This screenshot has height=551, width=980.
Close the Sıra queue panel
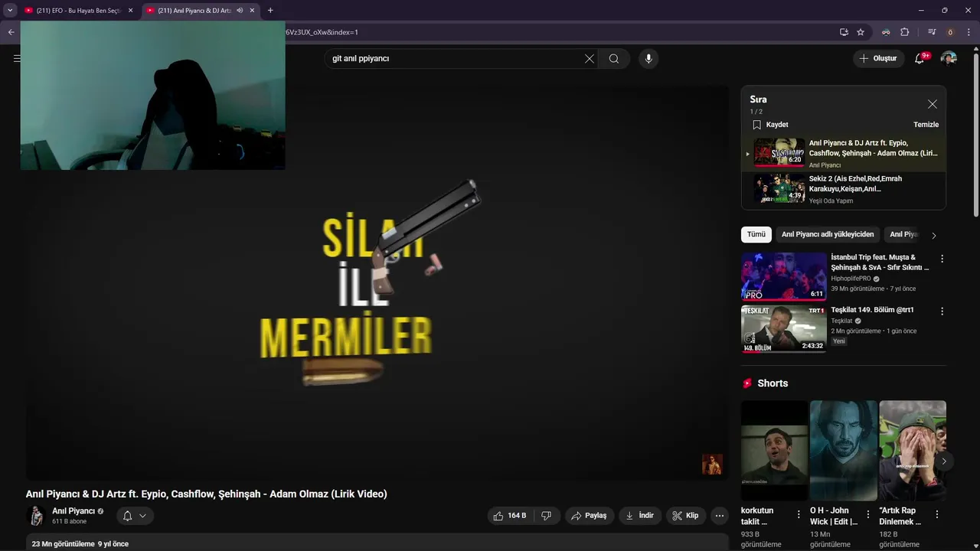pos(932,104)
